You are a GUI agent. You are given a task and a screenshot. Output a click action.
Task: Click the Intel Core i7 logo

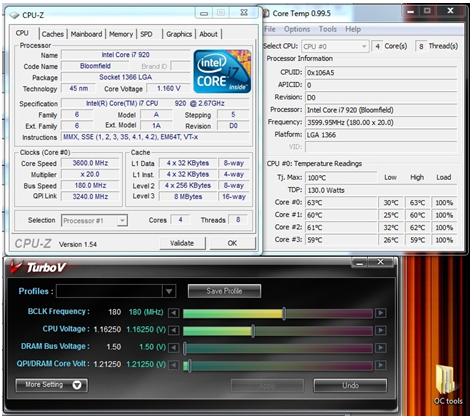pos(222,71)
